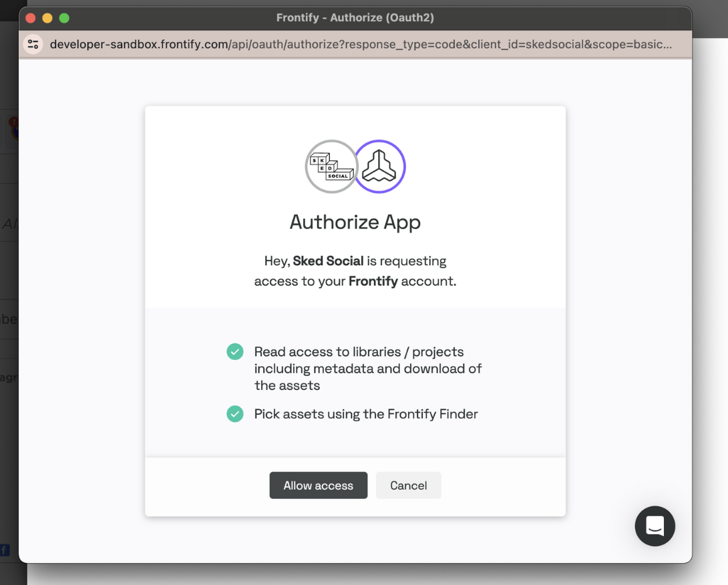Click the window title Frontify - Authorize (Oauth2)
728x585 pixels.
click(x=355, y=17)
